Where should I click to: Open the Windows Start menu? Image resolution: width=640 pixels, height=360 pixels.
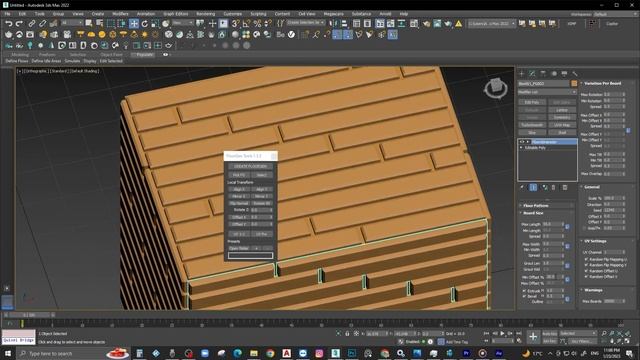(8, 353)
